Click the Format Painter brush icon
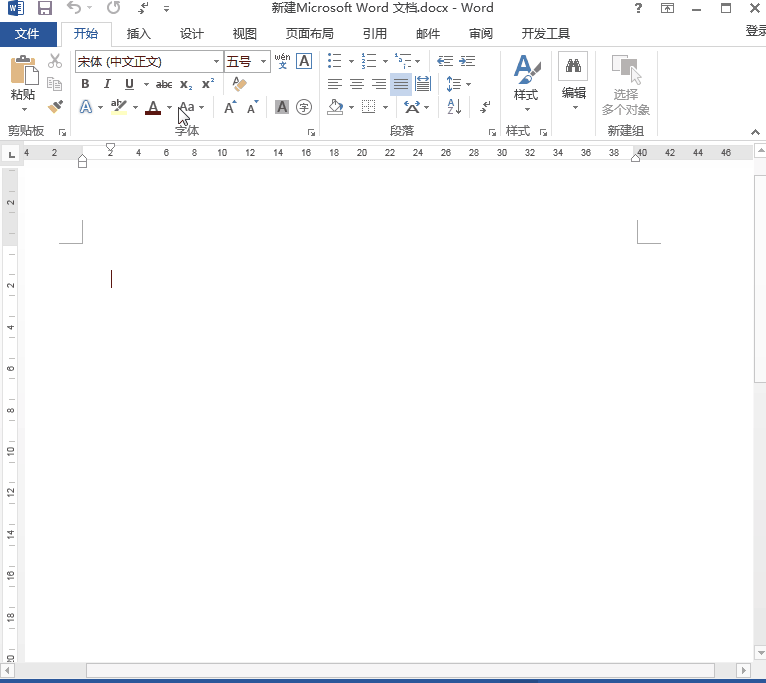Viewport: 766px width, 683px height. pyautogui.click(x=55, y=106)
